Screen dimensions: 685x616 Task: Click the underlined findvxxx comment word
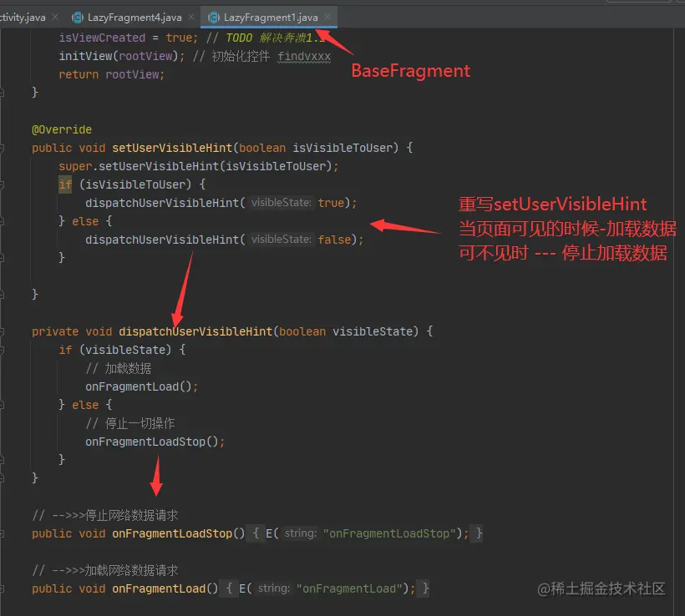click(304, 56)
